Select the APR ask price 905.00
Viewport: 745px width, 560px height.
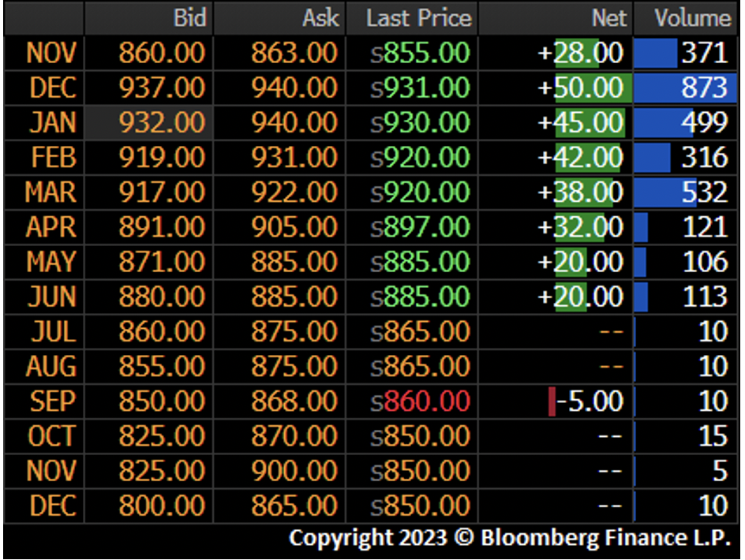pyautogui.click(x=294, y=227)
